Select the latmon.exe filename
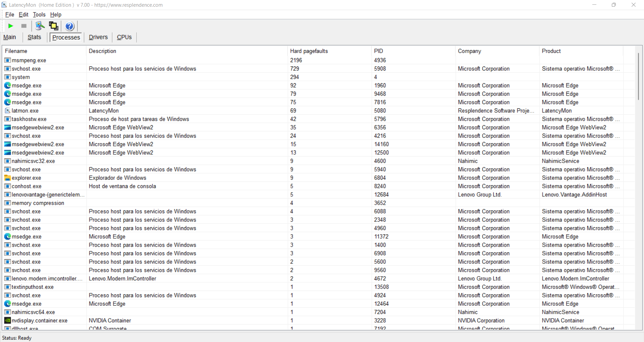The width and height of the screenshot is (644, 342). tap(25, 111)
